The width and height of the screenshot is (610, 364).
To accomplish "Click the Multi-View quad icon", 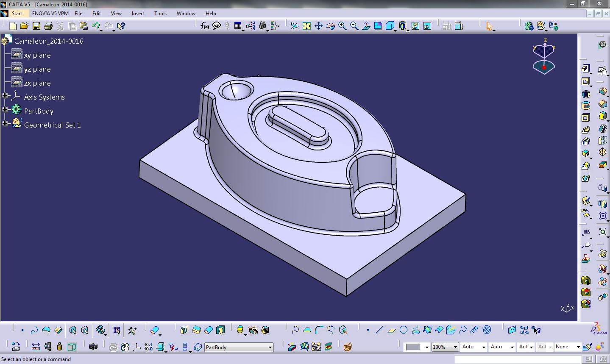I will tap(378, 26).
